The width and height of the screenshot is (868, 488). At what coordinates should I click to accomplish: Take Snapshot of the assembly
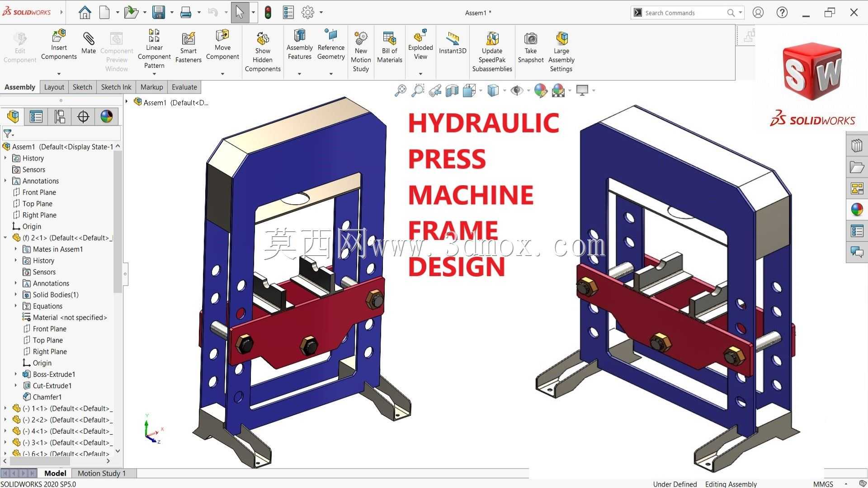(531, 47)
